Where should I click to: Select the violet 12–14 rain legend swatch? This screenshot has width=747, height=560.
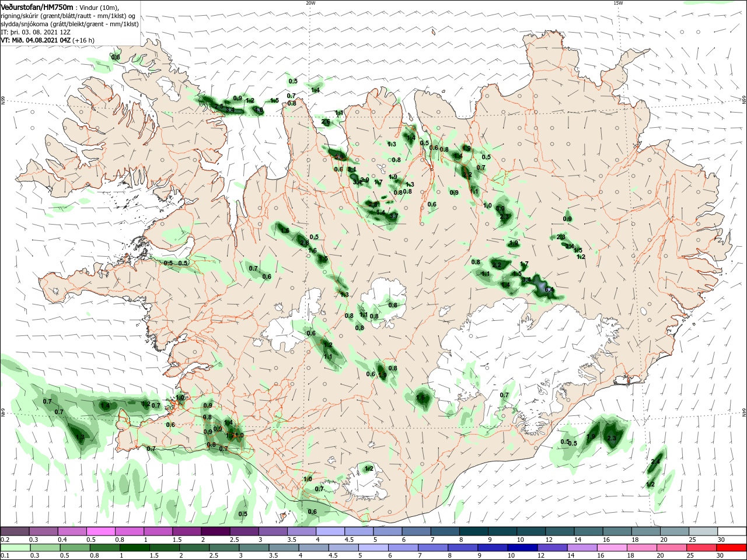[553, 548]
